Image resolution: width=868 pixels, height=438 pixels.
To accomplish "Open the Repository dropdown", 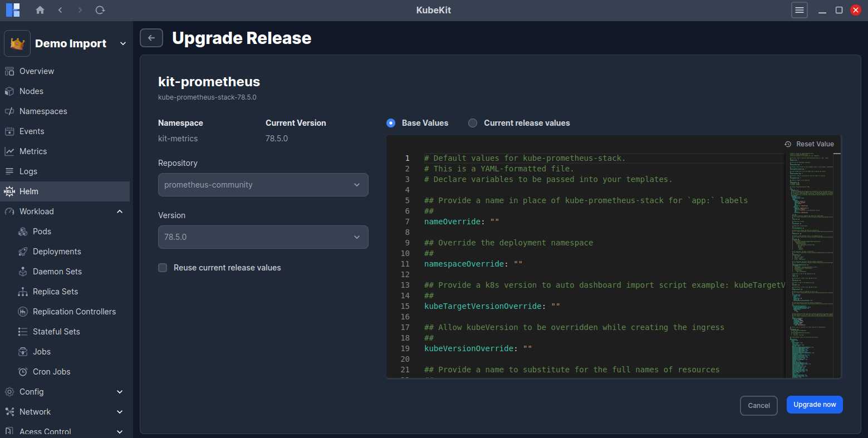I will coord(263,184).
